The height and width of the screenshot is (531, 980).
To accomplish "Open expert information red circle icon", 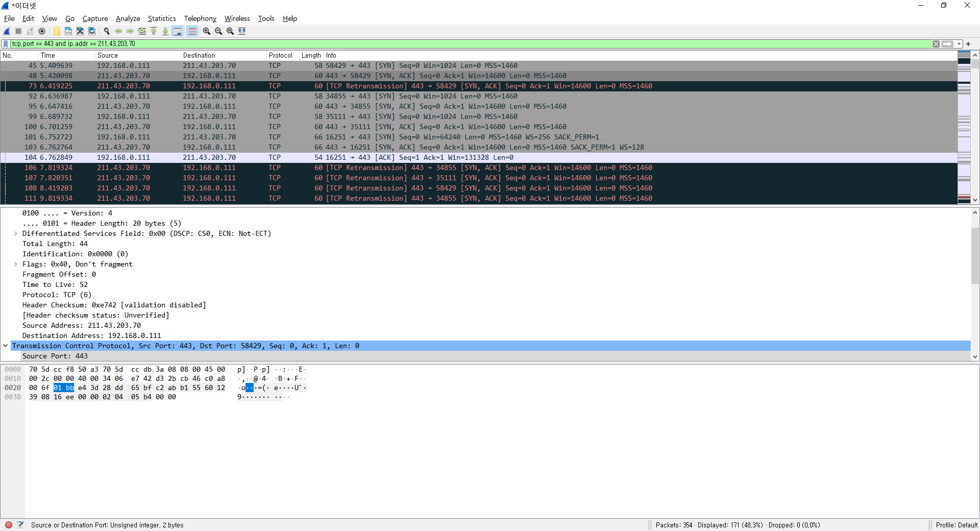I will 9,525.
